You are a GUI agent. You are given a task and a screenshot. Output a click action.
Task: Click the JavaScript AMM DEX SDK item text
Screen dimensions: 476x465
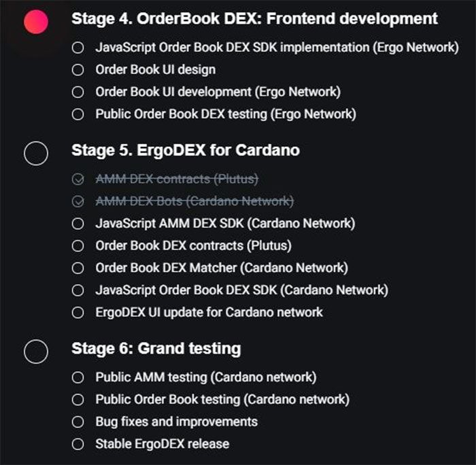click(225, 224)
